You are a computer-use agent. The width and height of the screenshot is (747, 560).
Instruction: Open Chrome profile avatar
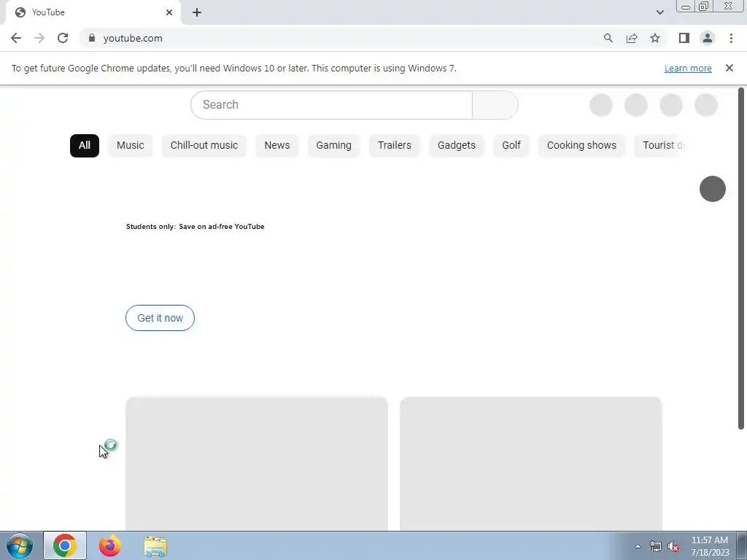pyautogui.click(x=708, y=38)
